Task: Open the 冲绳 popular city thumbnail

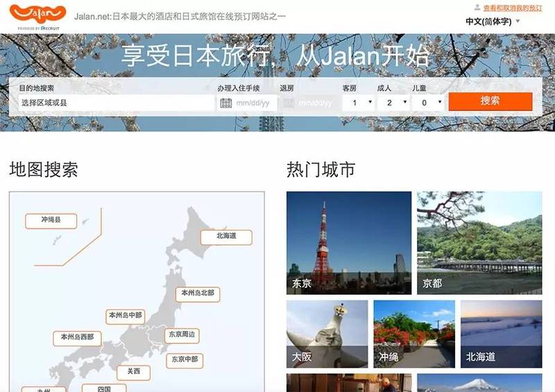Action: pos(414,334)
